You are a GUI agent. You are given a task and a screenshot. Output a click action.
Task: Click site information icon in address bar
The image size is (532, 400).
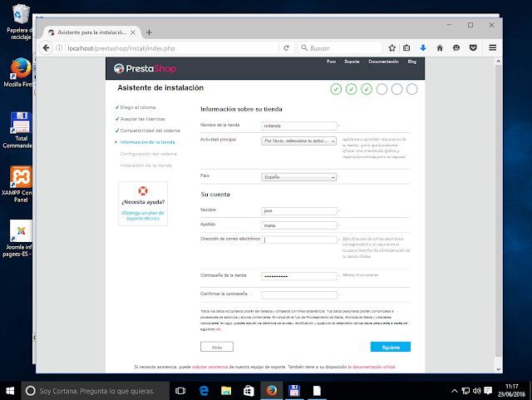[59, 48]
